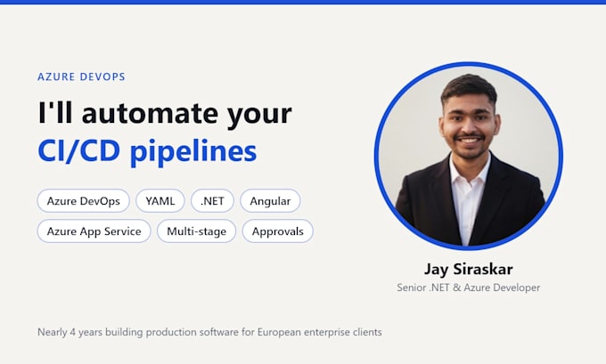The width and height of the screenshot is (606, 364).
Task: Click the Approvals tag pill
Action: tap(277, 231)
